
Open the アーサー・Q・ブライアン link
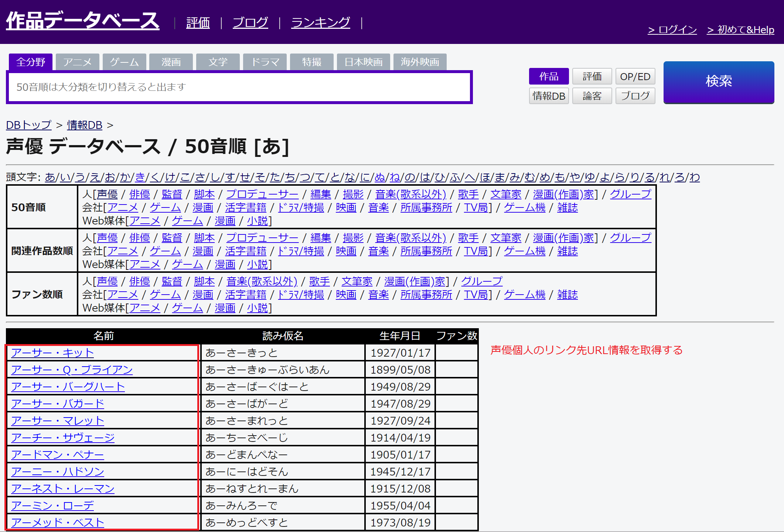click(72, 370)
